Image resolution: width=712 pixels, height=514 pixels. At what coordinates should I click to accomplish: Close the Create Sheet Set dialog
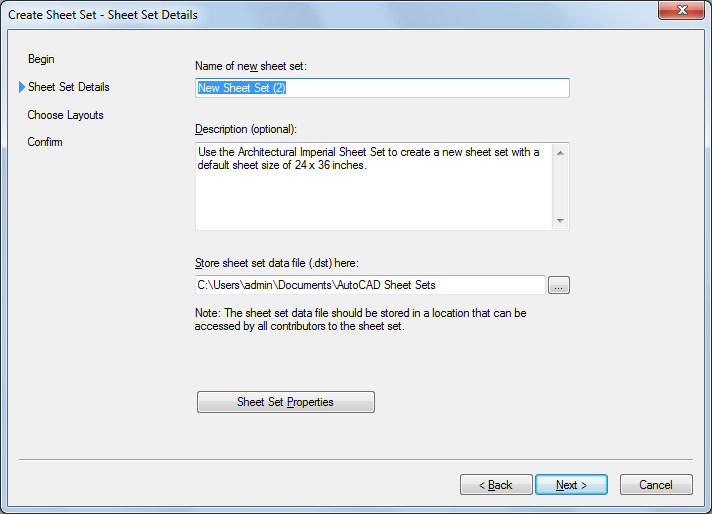pyautogui.click(x=681, y=11)
